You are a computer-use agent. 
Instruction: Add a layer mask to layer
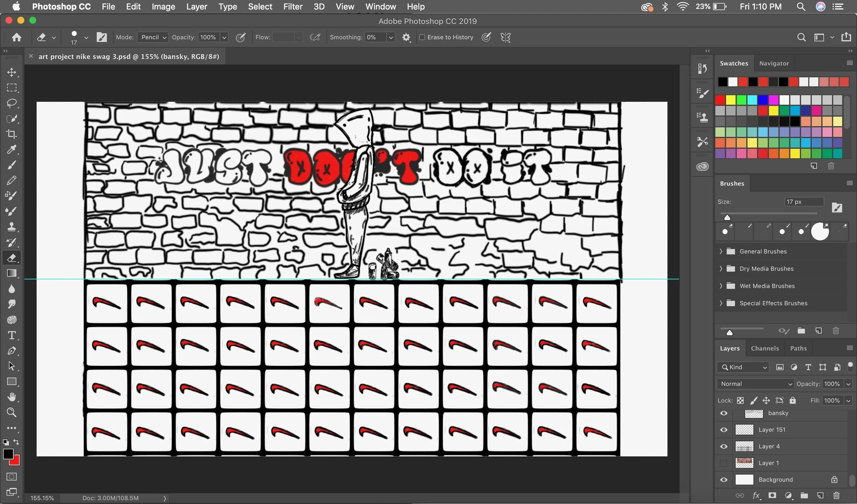click(x=772, y=495)
